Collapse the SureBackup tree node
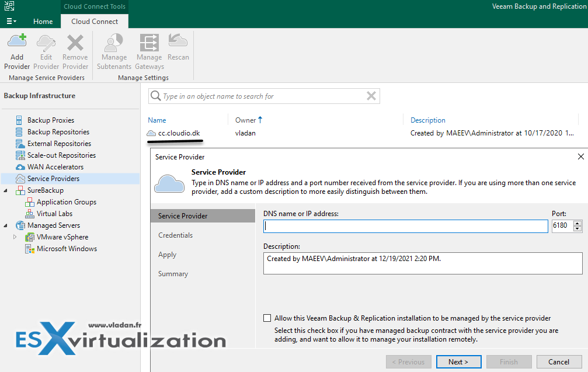 point(6,190)
